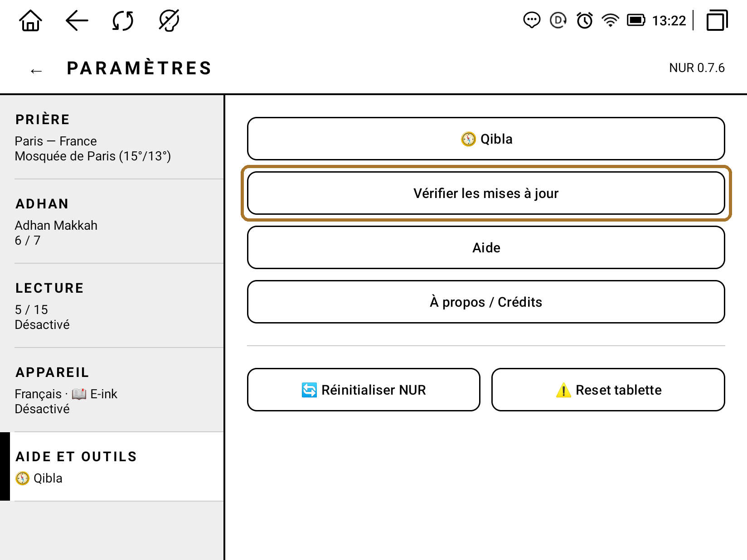Refresh the e-ink screen
The image size is (747, 560).
123,21
